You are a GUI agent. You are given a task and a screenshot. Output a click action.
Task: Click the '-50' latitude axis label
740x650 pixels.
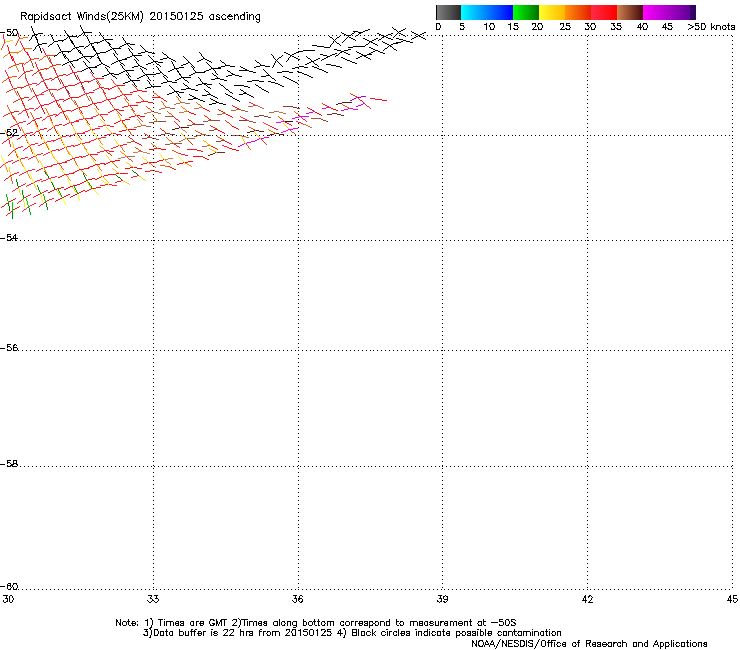click(9, 33)
